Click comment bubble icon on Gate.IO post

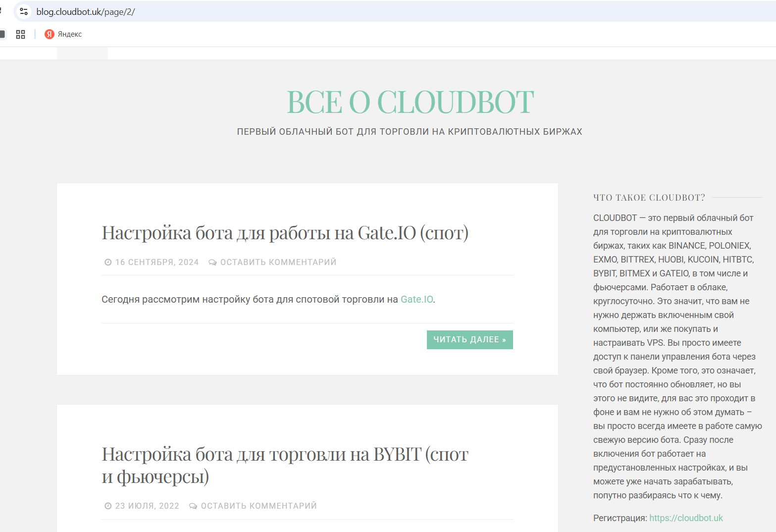point(213,262)
